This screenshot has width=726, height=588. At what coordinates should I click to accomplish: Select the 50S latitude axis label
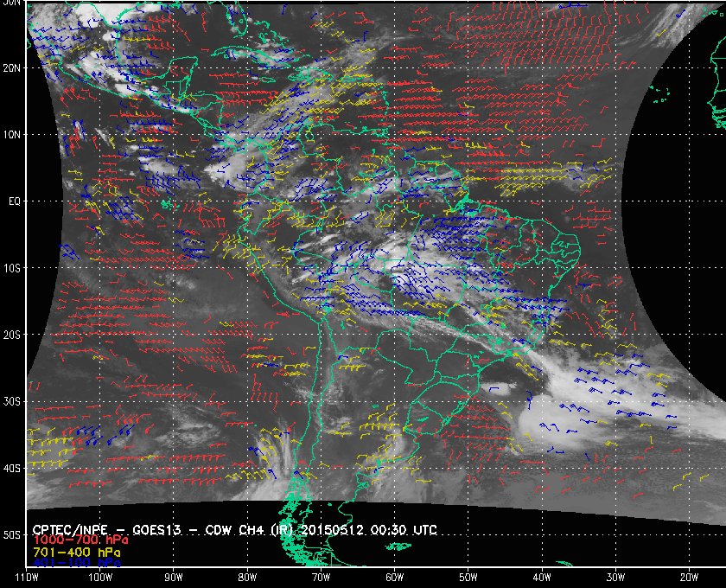coord(11,535)
